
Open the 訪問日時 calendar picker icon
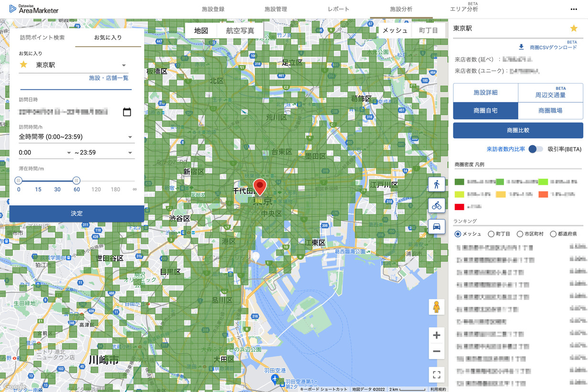(x=127, y=111)
